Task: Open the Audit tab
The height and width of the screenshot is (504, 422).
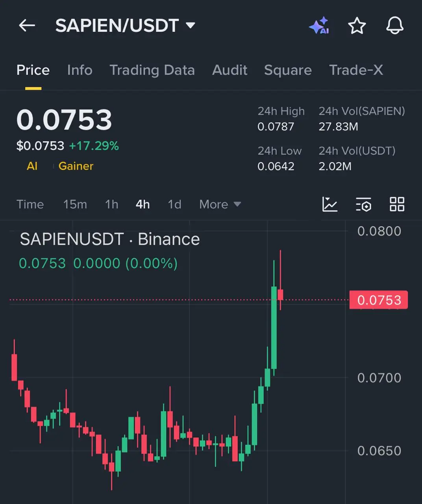Action: [x=230, y=70]
